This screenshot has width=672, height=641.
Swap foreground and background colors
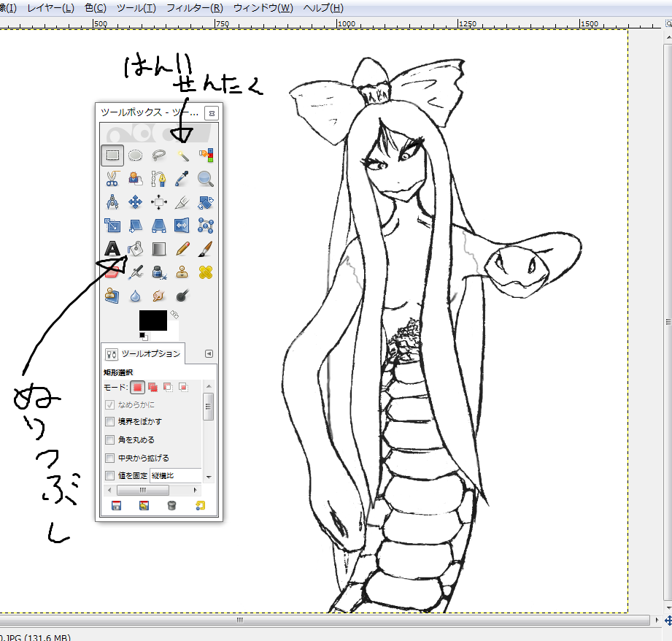[x=174, y=314]
